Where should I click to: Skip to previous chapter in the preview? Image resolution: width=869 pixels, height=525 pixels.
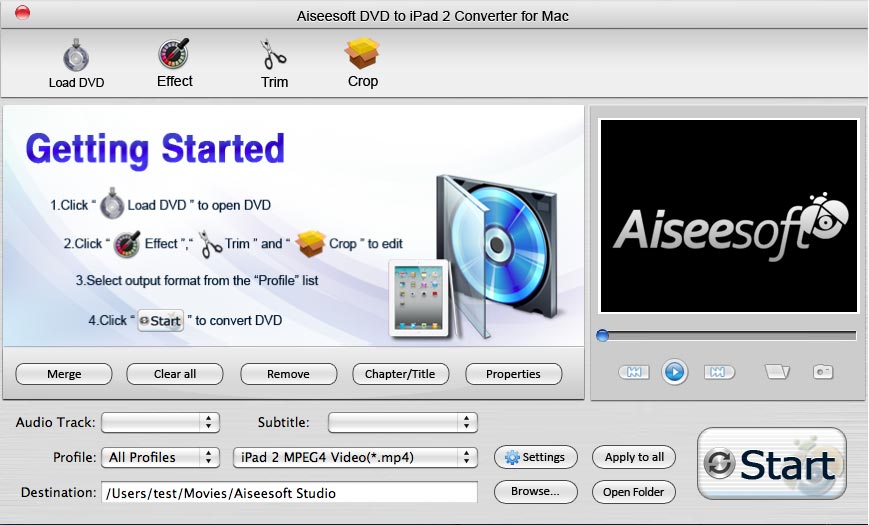coord(634,372)
